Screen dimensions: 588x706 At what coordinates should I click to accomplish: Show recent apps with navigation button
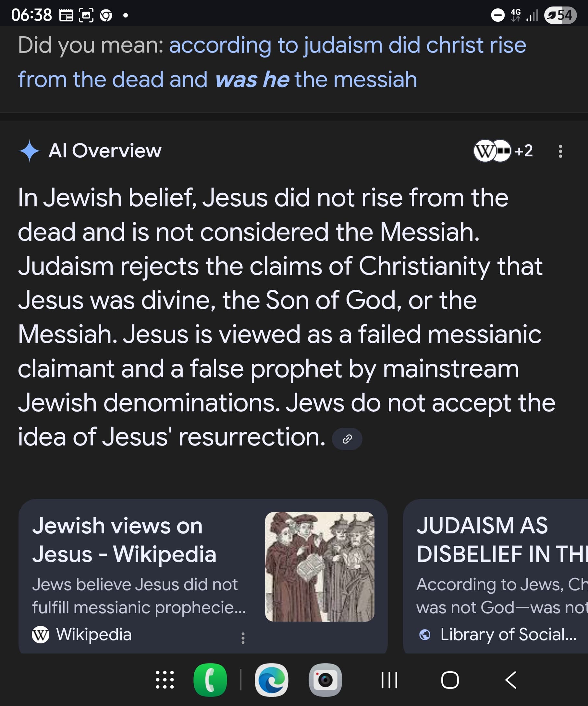tap(389, 680)
